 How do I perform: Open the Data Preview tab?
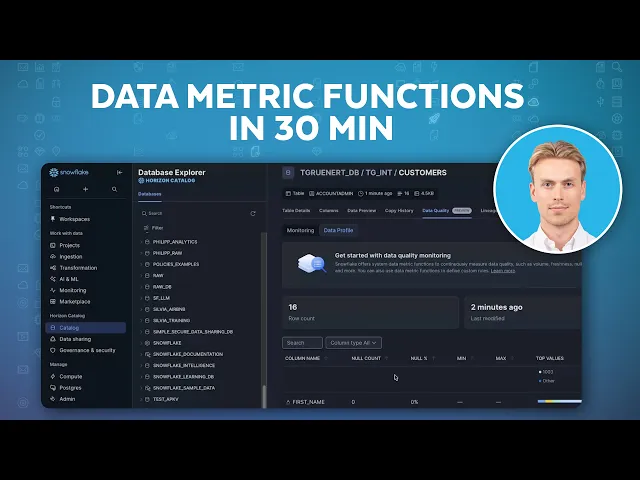coord(362,211)
